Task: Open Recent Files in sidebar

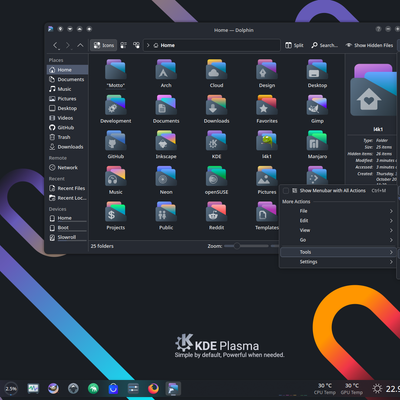Action: point(67,188)
